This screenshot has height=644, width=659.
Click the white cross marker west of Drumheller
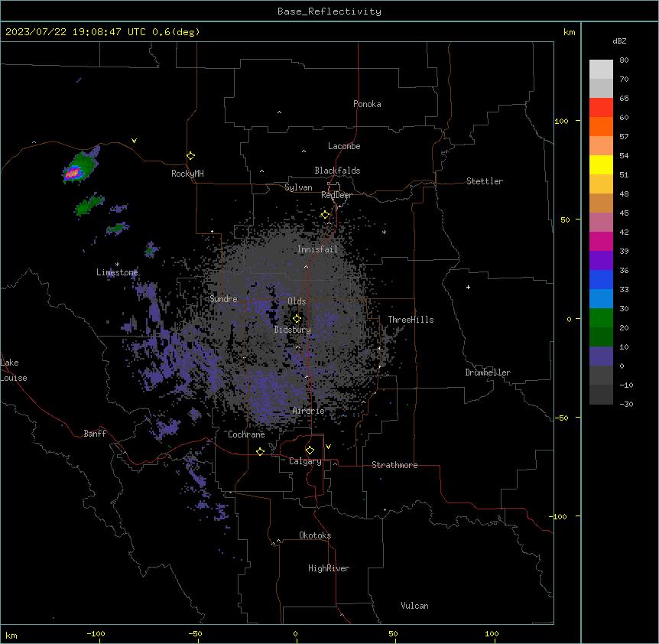(468, 287)
